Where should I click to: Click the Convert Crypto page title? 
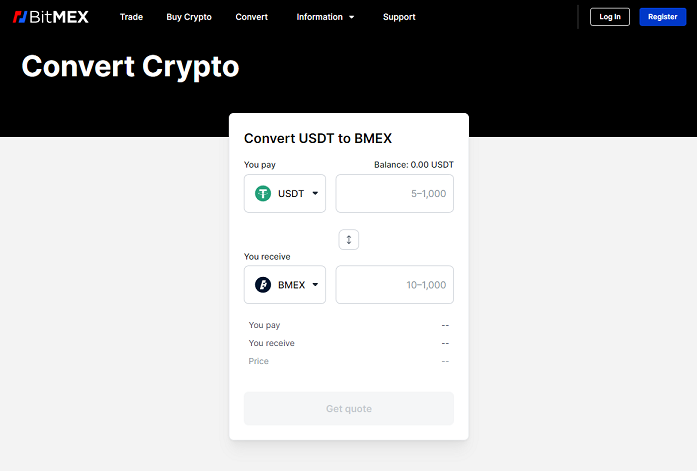click(130, 67)
